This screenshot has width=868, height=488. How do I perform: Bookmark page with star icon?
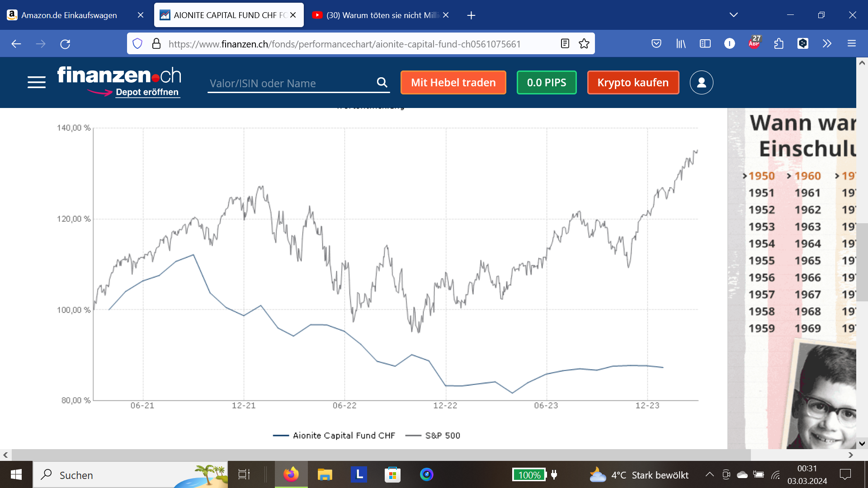(x=584, y=44)
